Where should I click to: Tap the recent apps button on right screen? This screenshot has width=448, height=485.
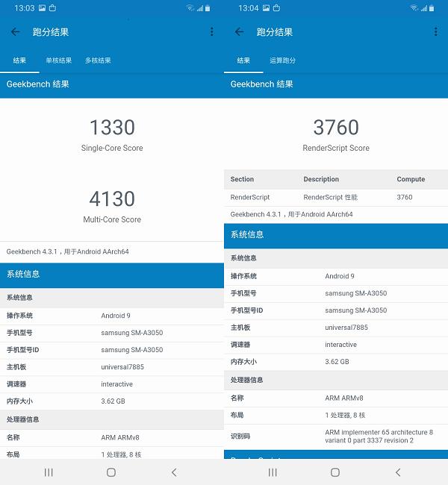click(273, 472)
